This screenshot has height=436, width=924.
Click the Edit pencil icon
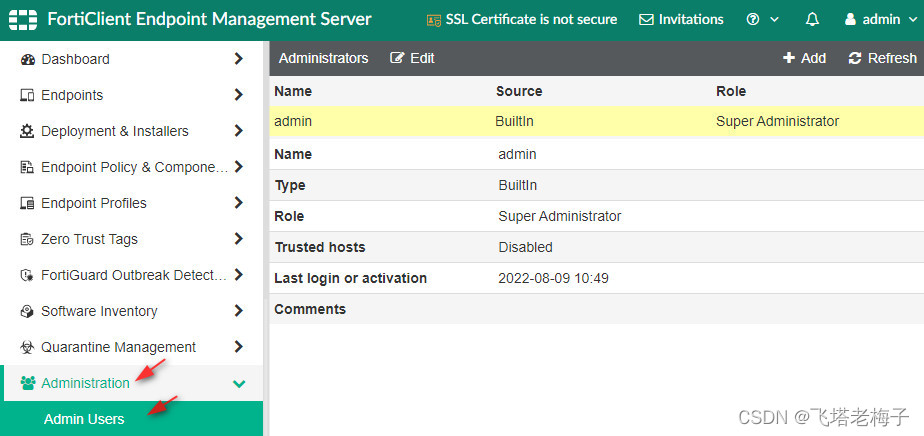pyautogui.click(x=398, y=58)
